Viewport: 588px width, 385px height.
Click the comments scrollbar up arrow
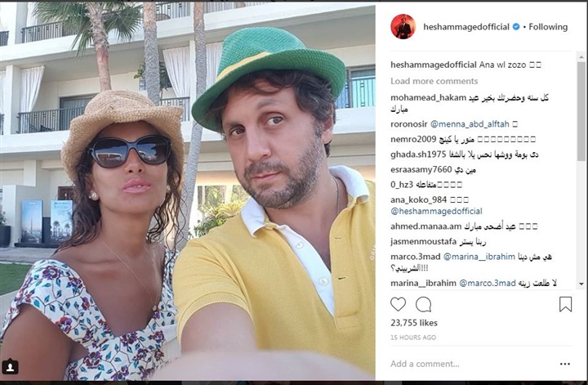(581, 57)
